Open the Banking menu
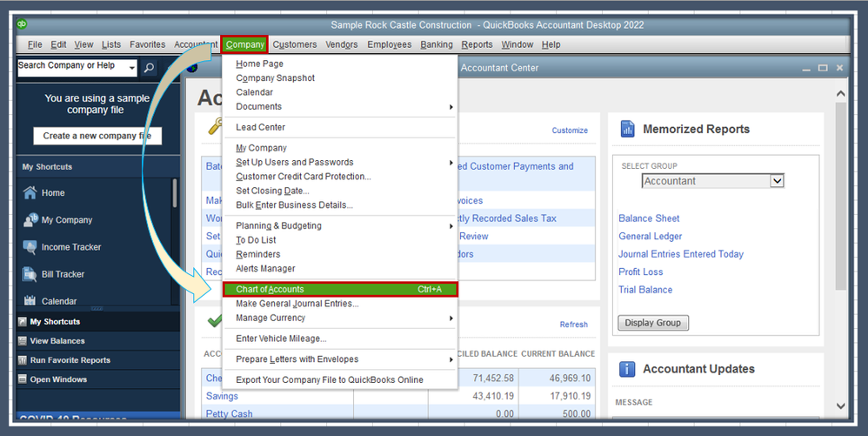Image resolution: width=868 pixels, height=436 pixels. pyautogui.click(x=437, y=44)
